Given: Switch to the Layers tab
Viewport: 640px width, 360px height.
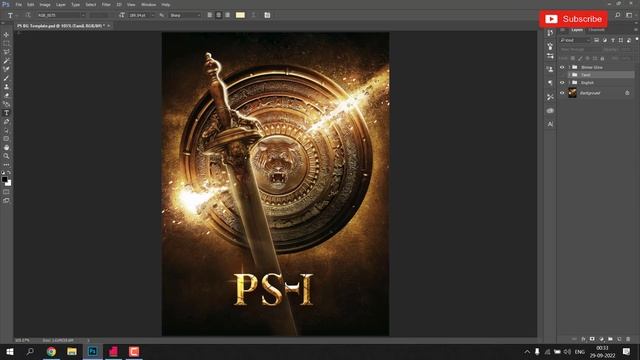Looking at the screenshot, I should [x=577, y=30].
